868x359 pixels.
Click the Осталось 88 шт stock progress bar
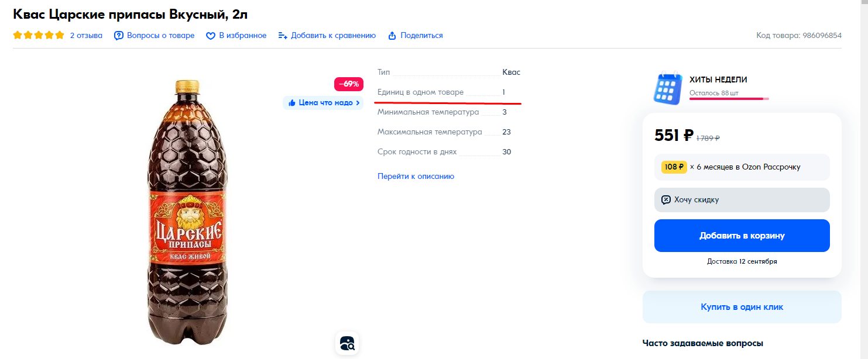[729, 99]
